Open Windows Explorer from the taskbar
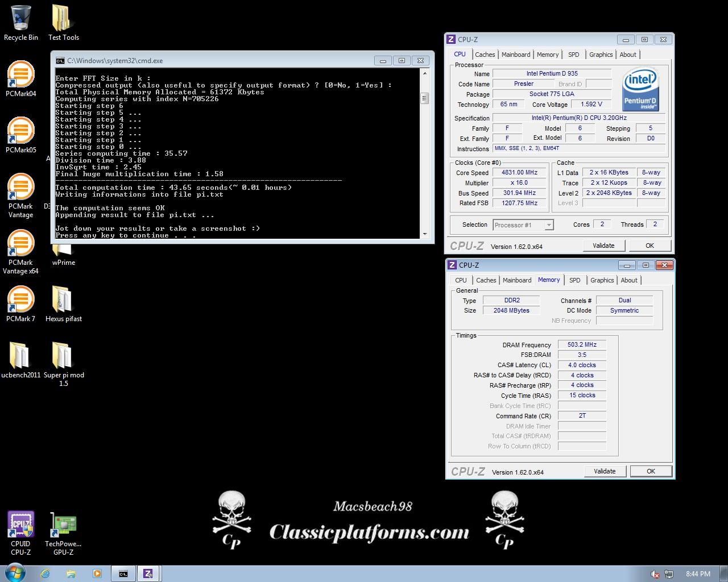728x582 pixels. click(71, 573)
